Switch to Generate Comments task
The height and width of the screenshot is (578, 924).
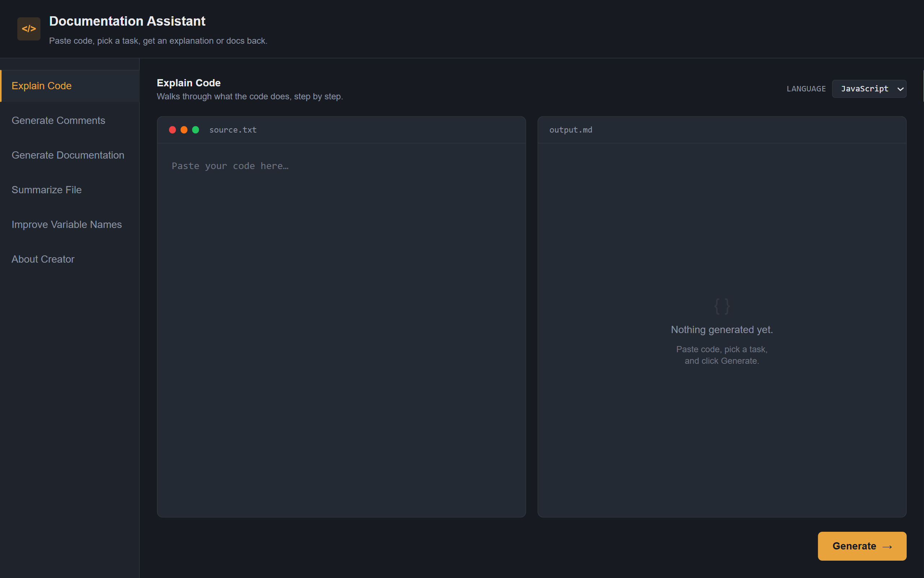tap(70, 120)
